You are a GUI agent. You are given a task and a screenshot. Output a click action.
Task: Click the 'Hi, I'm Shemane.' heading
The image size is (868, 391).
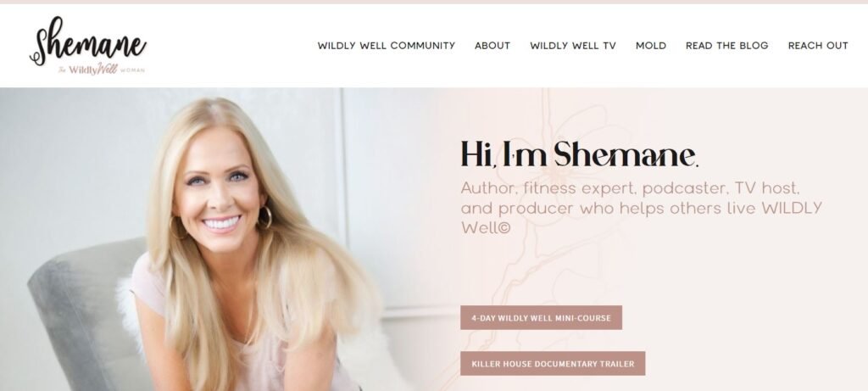(580, 154)
